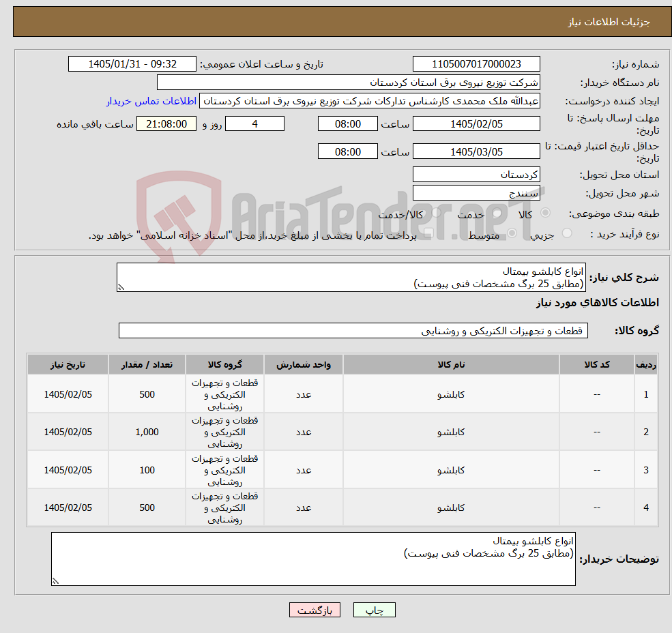This screenshot has height=633, width=672.
Task: Select the متوسط purchase type radio
Action: click(512, 233)
